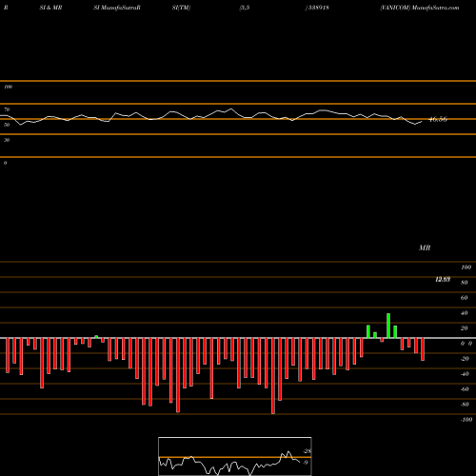Click the MR axis label -60
Viewport: 476px width, 476px height.
(465, 389)
